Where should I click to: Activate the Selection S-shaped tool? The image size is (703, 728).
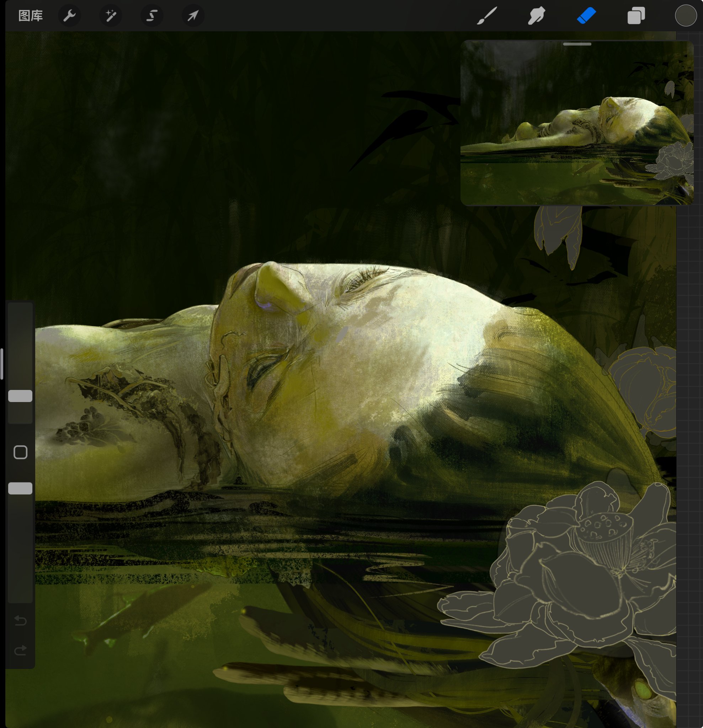151,16
